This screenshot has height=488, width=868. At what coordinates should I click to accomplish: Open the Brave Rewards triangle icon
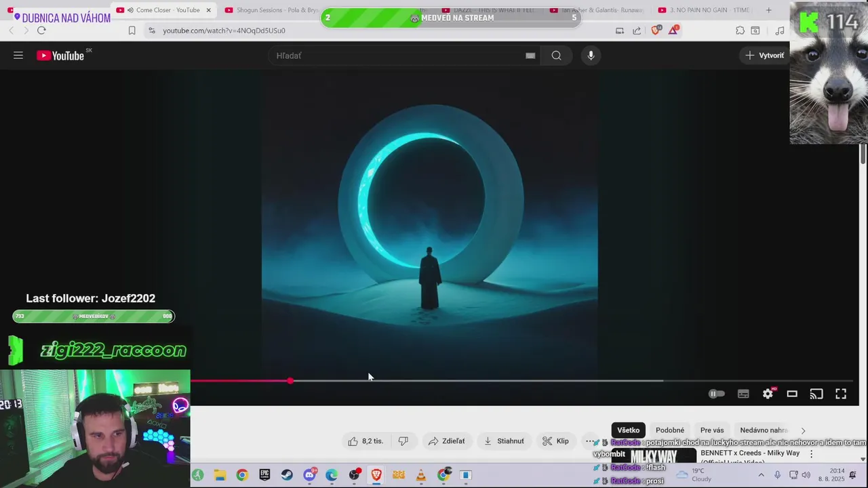673,30
